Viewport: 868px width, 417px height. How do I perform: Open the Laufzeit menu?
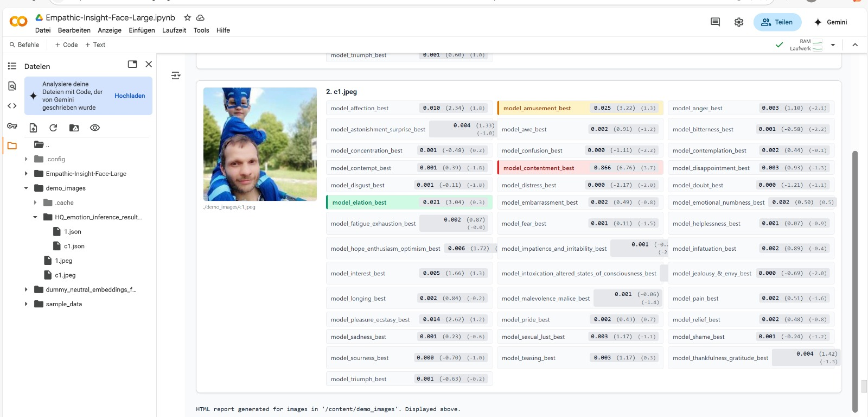(x=174, y=30)
